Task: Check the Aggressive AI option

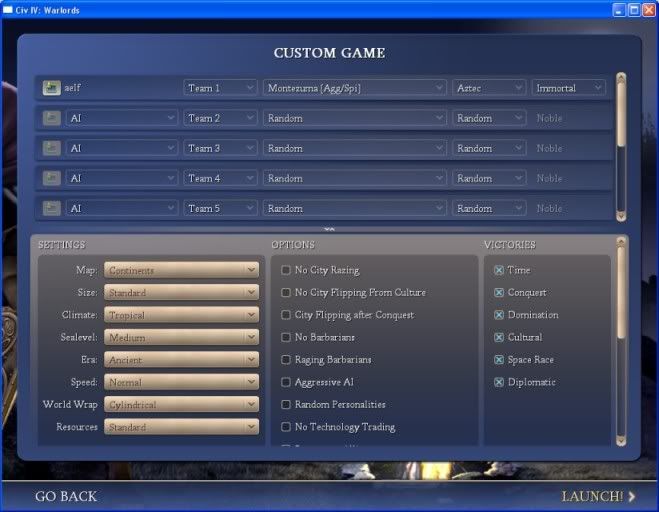Action: pyautogui.click(x=286, y=382)
